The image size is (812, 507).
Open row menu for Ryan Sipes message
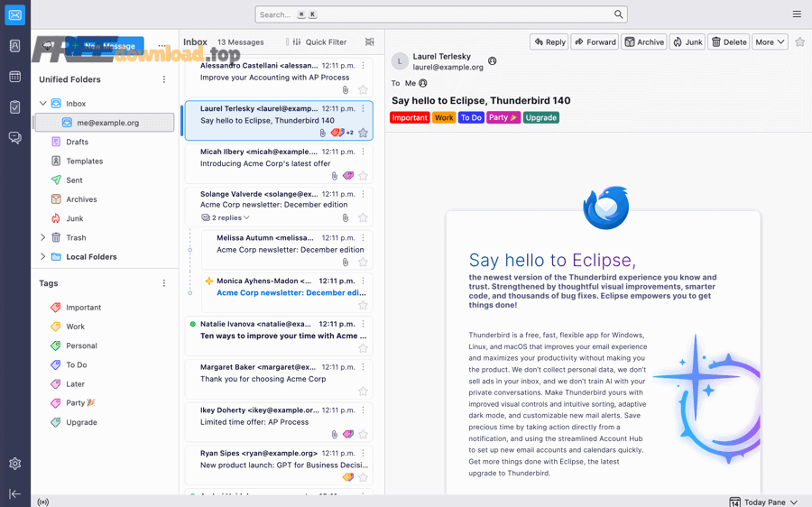363,453
